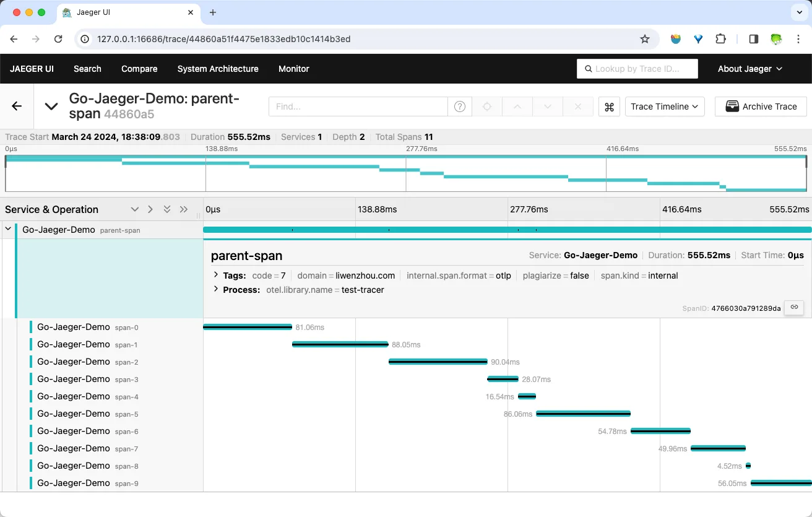Go to the System Architecture page
This screenshot has width=812, height=517.
pyautogui.click(x=218, y=69)
